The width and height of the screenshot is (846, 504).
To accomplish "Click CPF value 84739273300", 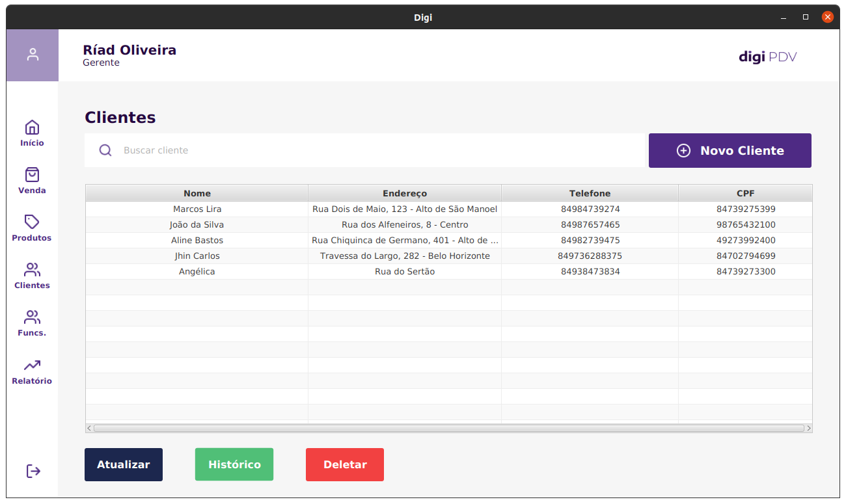I will tap(746, 271).
